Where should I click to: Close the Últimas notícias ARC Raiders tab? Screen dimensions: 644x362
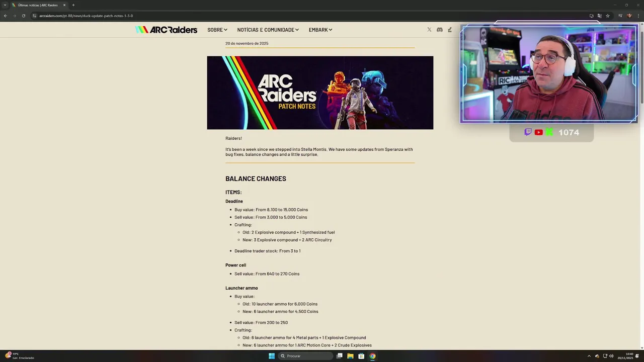click(64, 5)
